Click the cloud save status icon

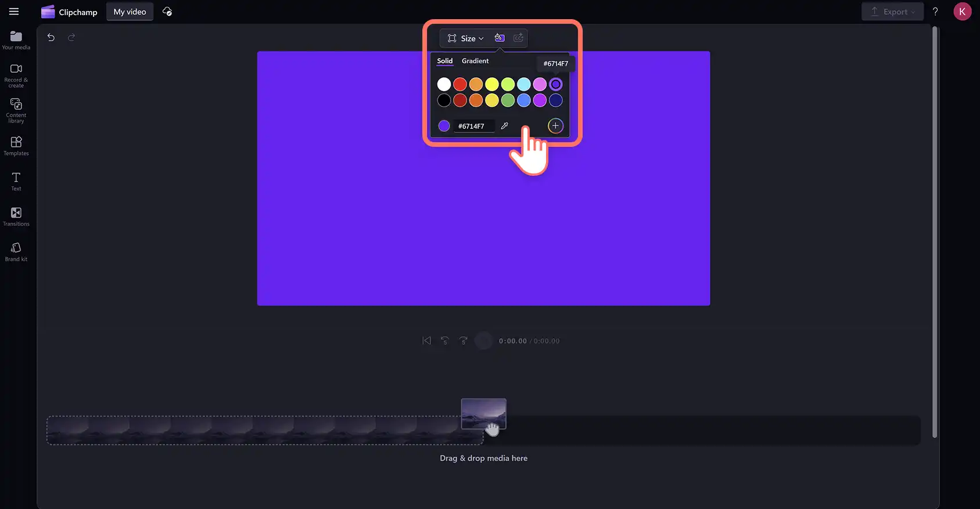(x=167, y=12)
